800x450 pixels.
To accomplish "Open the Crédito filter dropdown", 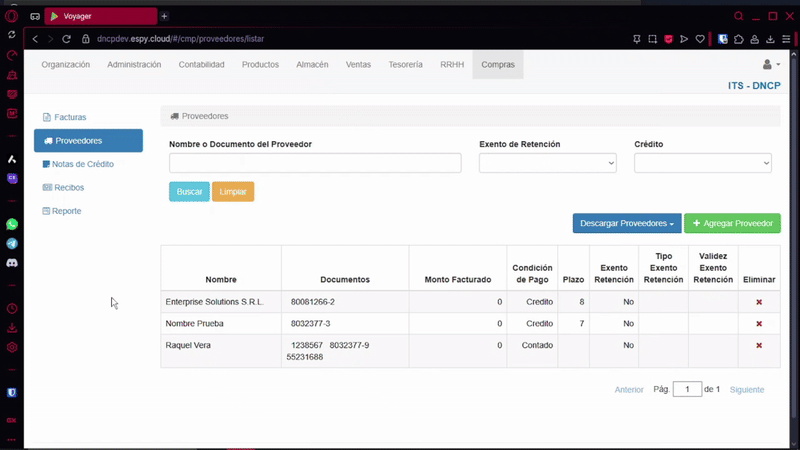I will click(702, 163).
